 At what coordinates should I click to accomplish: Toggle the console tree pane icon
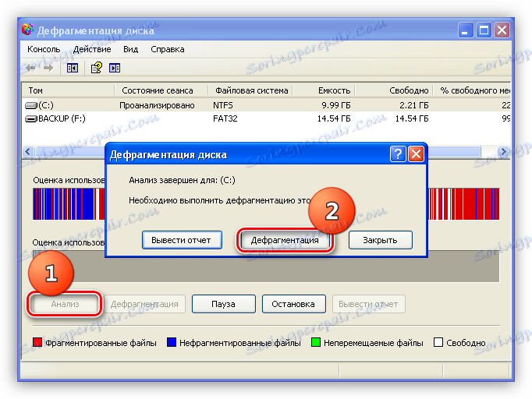tap(73, 68)
